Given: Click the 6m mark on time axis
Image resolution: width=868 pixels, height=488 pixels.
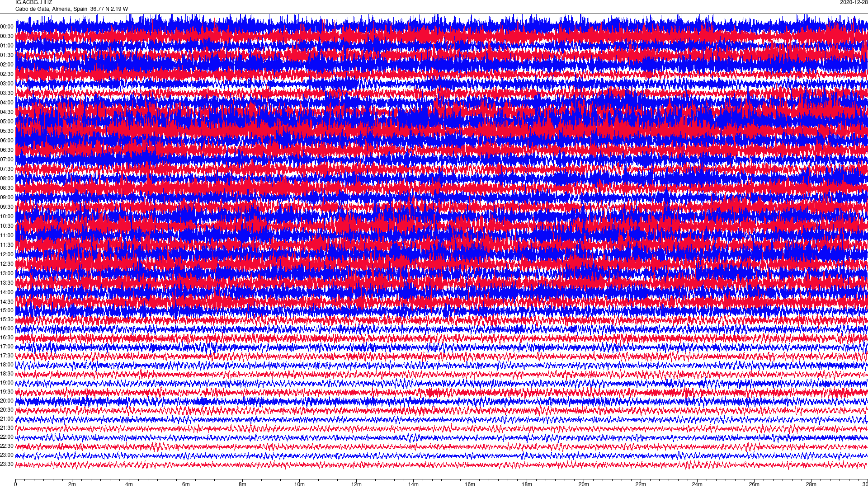Looking at the screenshot, I should coord(186,484).
